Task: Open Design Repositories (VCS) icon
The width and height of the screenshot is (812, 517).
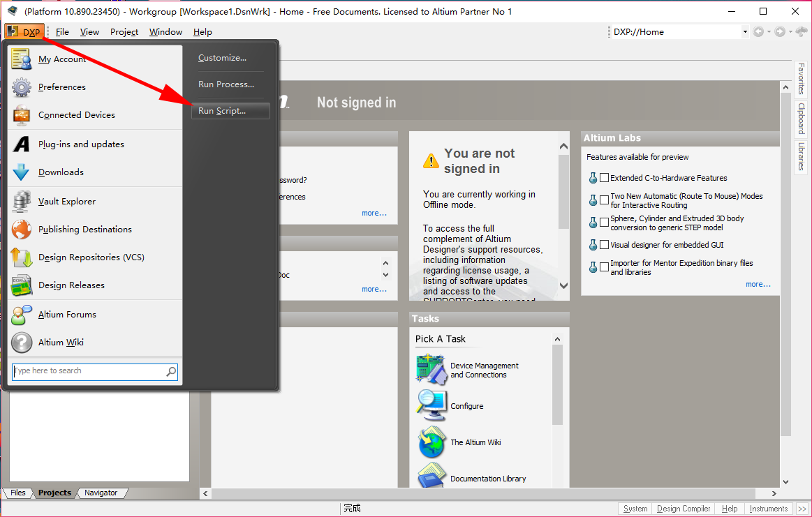Action: point(21,257)
